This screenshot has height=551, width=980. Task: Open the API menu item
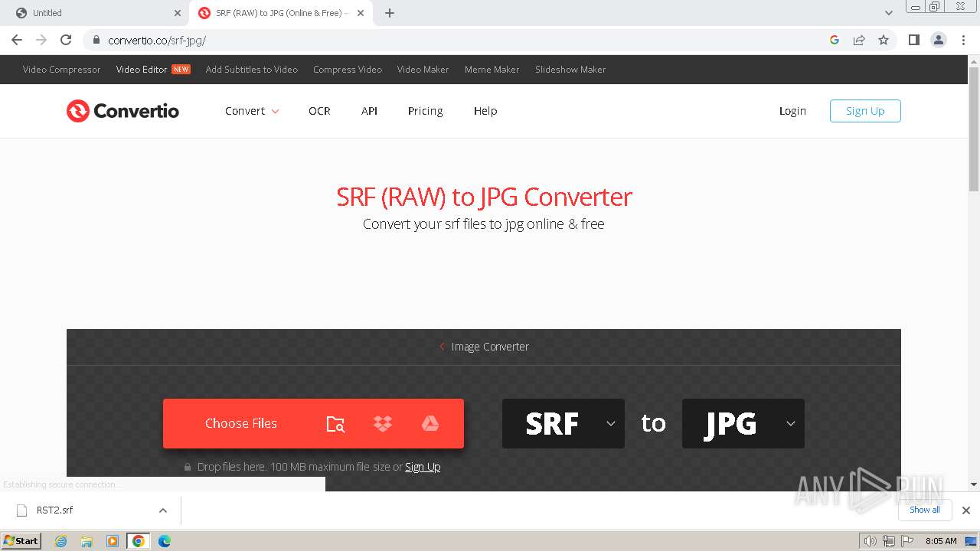pos(369,111)
